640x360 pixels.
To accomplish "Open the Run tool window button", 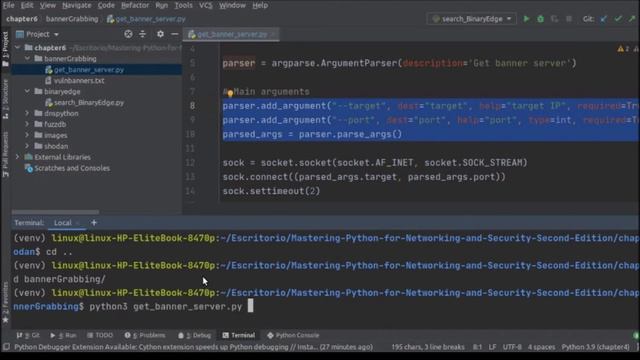I will coord(63,335).
